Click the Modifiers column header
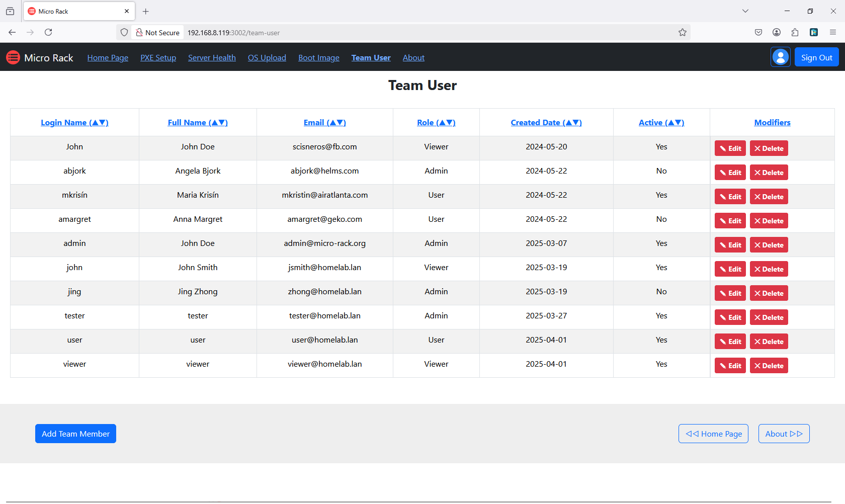845x504 pixels. click(x=772, y=122)
